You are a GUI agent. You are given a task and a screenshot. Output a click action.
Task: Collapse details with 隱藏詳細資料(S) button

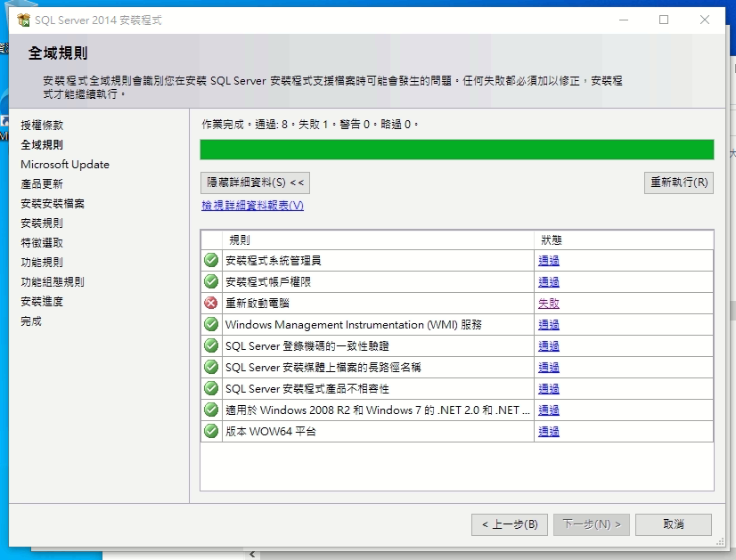[255, 183]
